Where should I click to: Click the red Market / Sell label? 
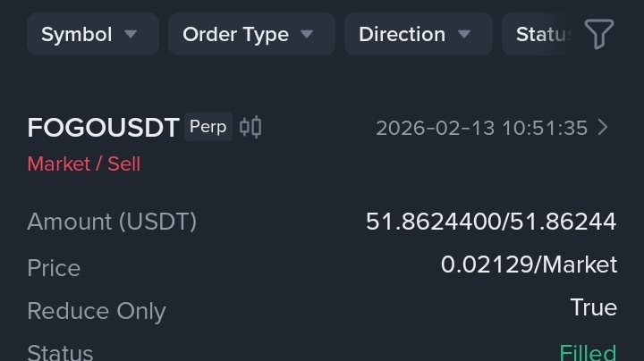click(84, 164)
